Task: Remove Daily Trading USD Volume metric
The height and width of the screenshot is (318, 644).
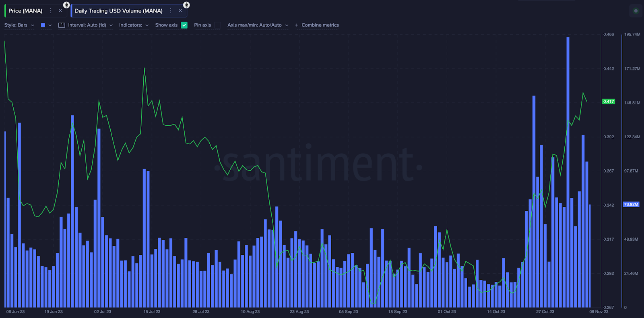Action: [180, 11]
